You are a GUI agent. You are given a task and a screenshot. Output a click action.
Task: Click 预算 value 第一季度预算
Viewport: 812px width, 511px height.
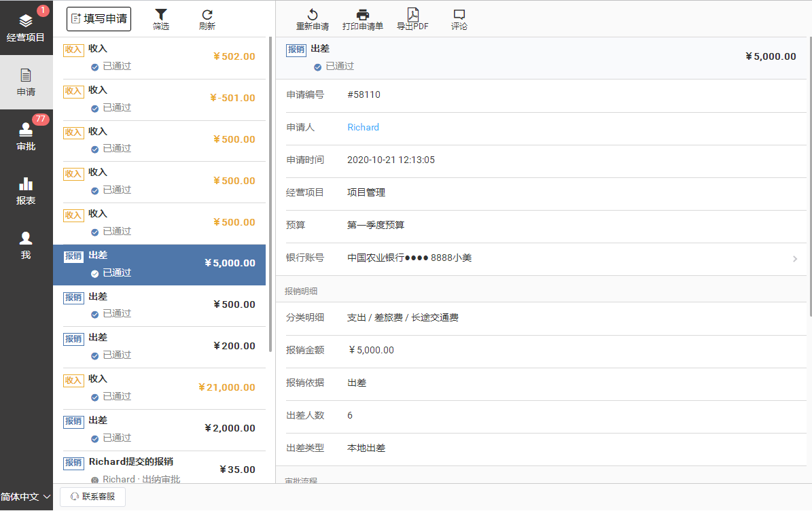[376, 225]
